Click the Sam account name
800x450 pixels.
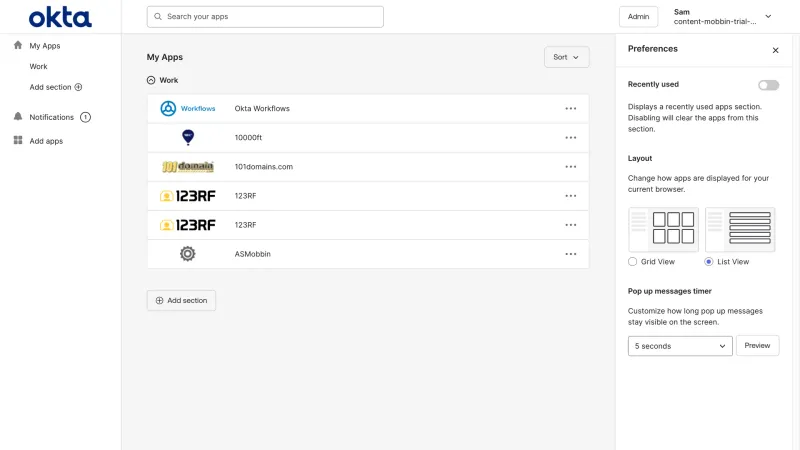[x=682, y=12]
